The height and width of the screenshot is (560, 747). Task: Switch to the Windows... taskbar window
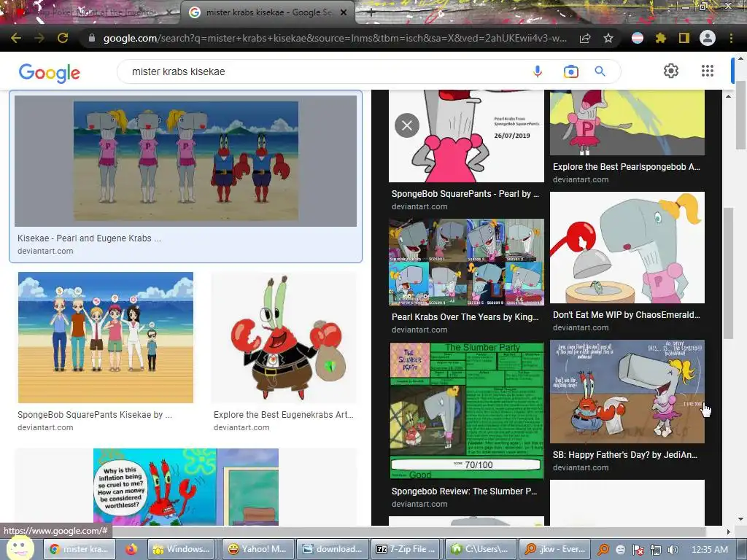[x=181, y=549]
